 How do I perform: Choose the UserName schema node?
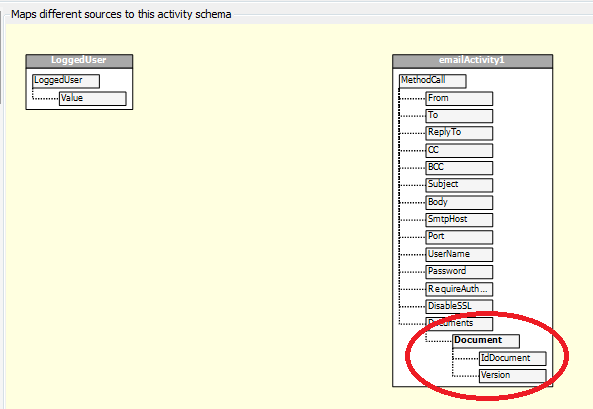[x=459, y=255]
